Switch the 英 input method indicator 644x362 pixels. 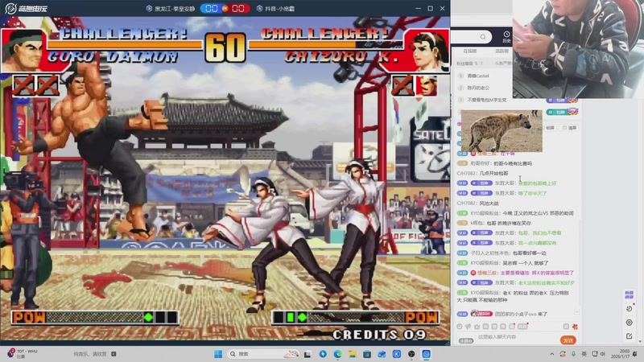(584, 354)
